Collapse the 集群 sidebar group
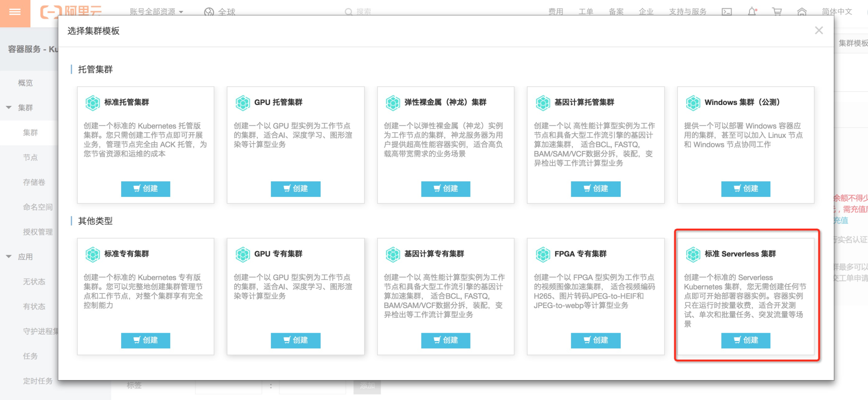868x400 pixels. click(9, 107)
